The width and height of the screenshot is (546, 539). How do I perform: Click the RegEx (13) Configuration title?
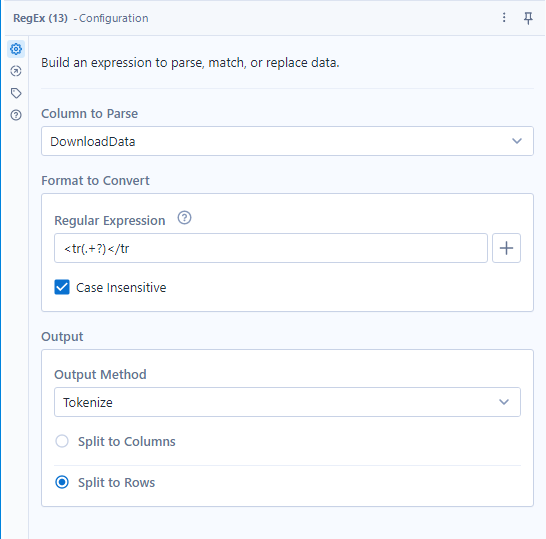coord(81,18)
